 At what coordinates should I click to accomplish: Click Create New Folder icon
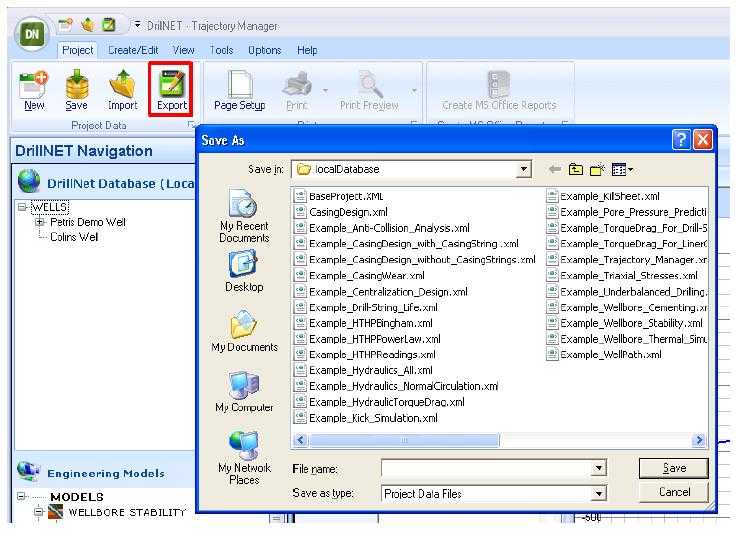[x=597, y=169]
